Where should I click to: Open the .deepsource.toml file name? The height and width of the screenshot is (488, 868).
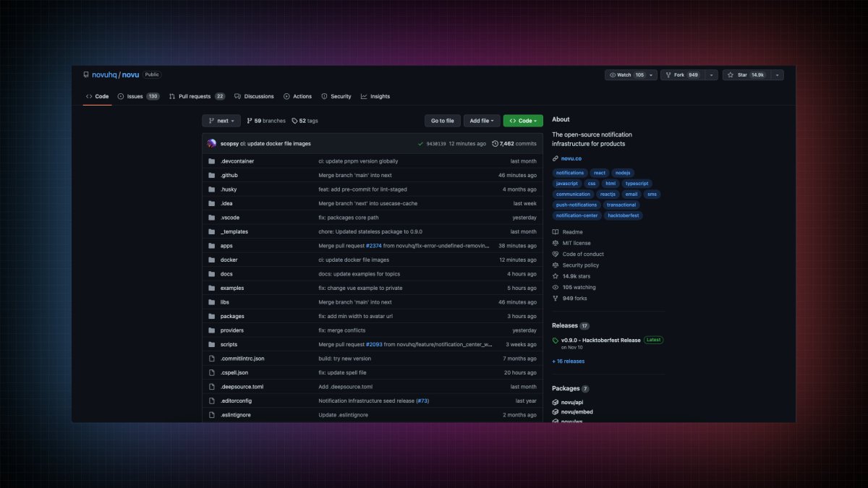pos(242,387)
